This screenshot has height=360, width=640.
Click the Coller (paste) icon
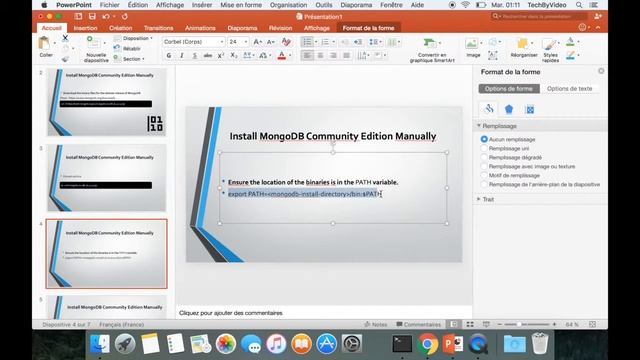pyautogui.click(x=44, y=43)
